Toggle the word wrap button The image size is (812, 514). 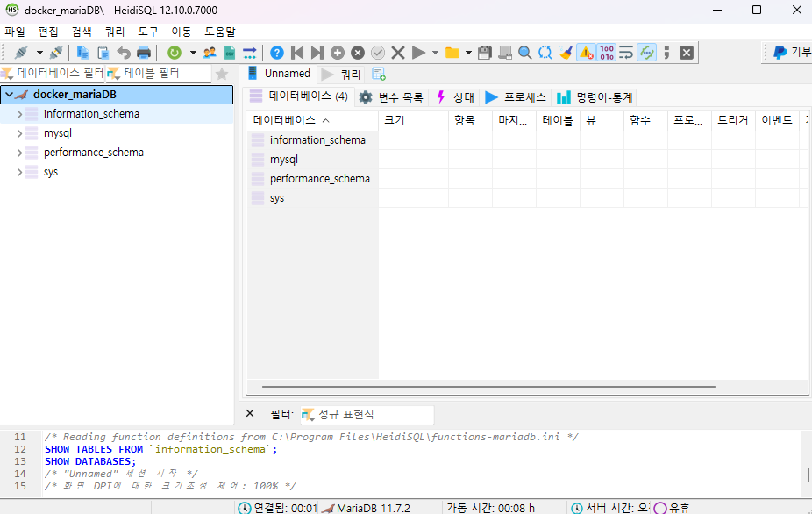[626, 53]
